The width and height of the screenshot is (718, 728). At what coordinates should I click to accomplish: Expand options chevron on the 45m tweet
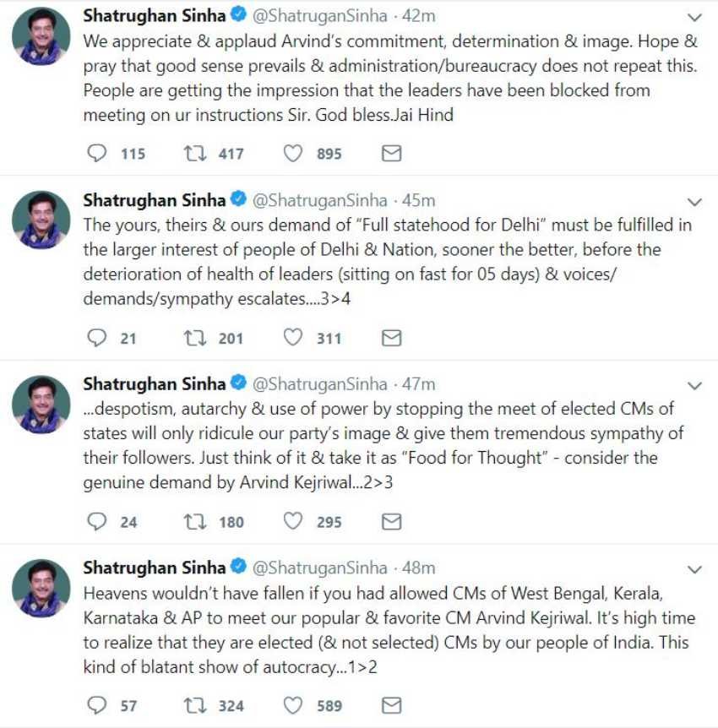click(694, 202)
